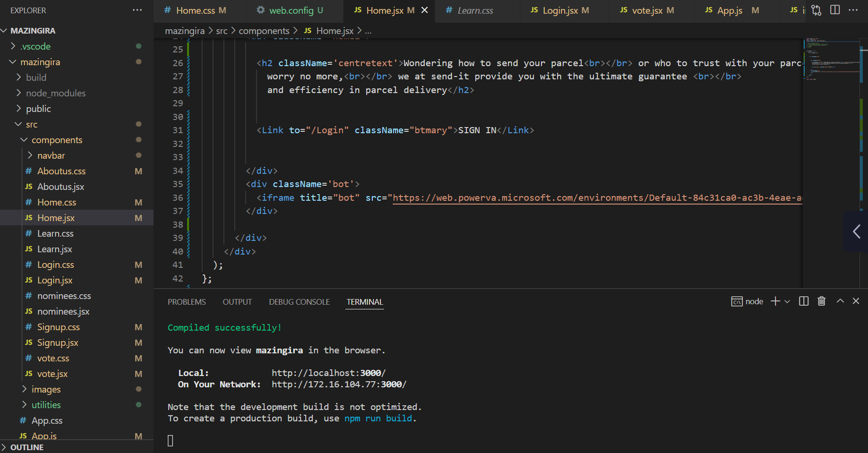Open Signup.jsx in the file explorer
Image resolution: width=868 pixels, height=453 pixels.
click(58, 342)
